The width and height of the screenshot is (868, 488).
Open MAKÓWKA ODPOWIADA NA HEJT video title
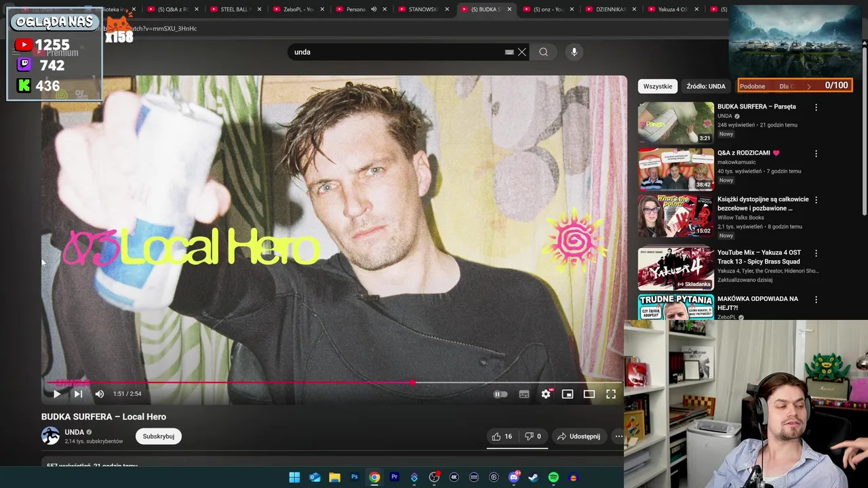[x=757, y=303]
